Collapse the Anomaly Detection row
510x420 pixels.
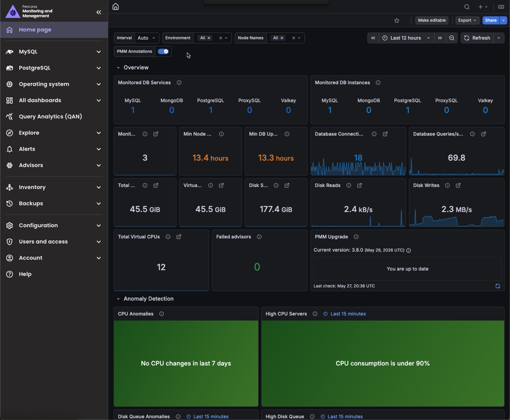[118, 299]
